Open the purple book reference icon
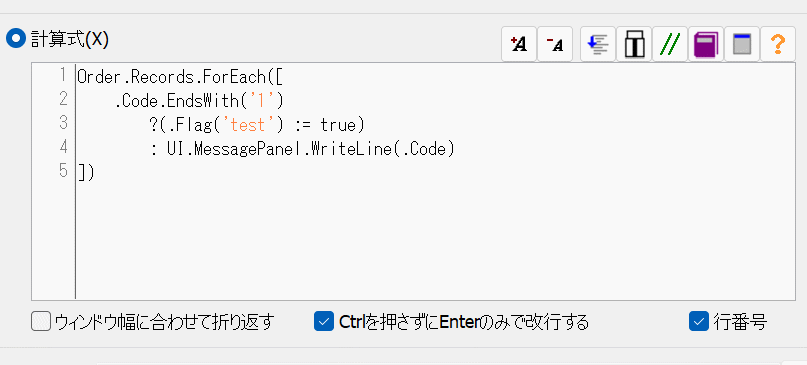The width and height of the screenshot is (807, 365). pos(706,44)
